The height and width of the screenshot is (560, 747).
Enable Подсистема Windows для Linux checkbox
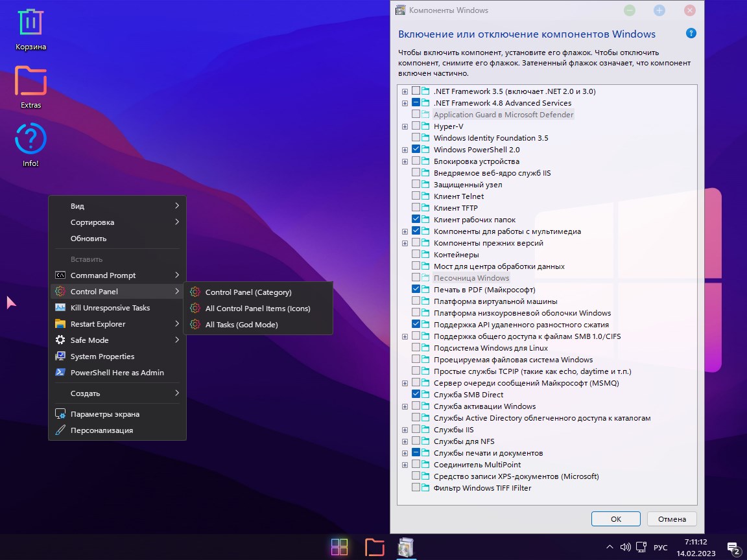coord(416,348)
